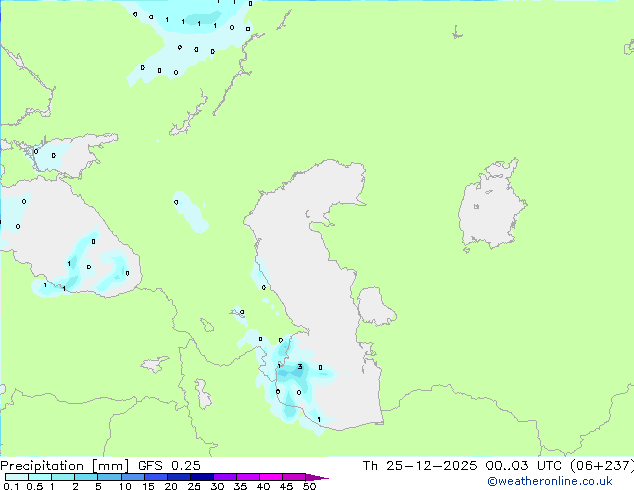The image size is (634, 490).
Task: Select the 10–15 mm blue legend swatch
Action: click(135, 477)
